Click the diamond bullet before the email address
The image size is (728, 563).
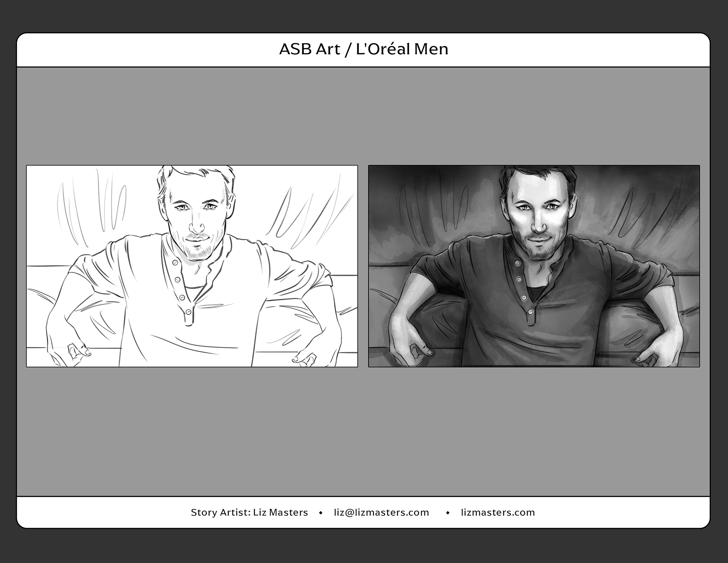(x=321, y=513)
